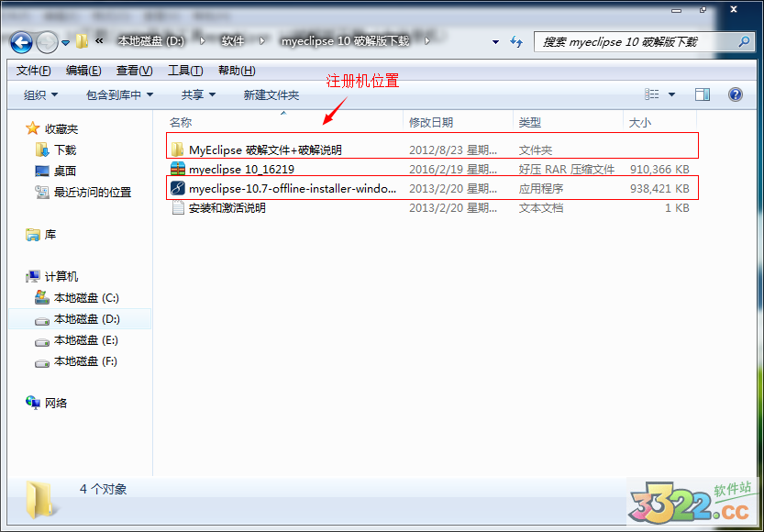The image size is (764, 532).
Task: Open 本地磁盘 (E:) in navigation pane
Action: tap(77, 340)
